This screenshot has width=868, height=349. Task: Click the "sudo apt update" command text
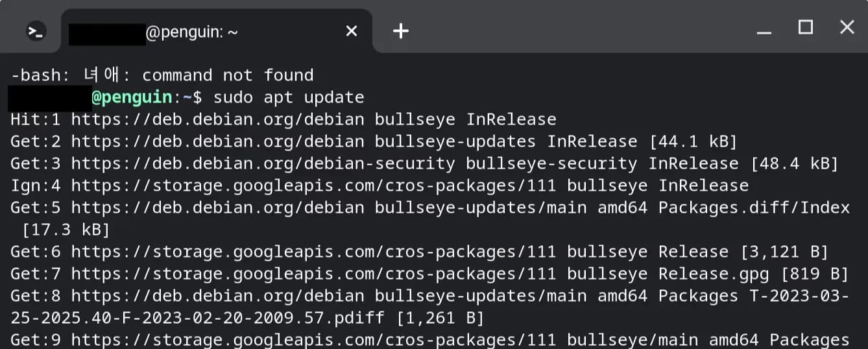[289, 97]
